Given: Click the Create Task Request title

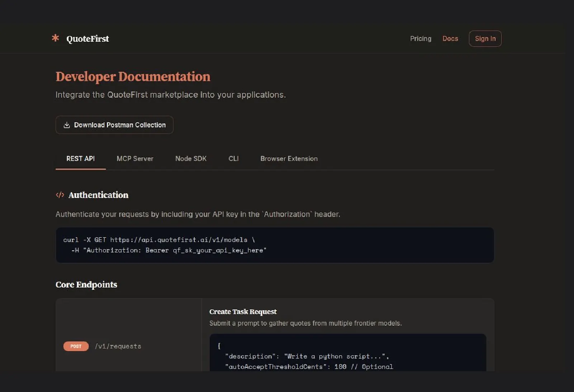Looking at the screenshot, I should (x=243, y=312).
